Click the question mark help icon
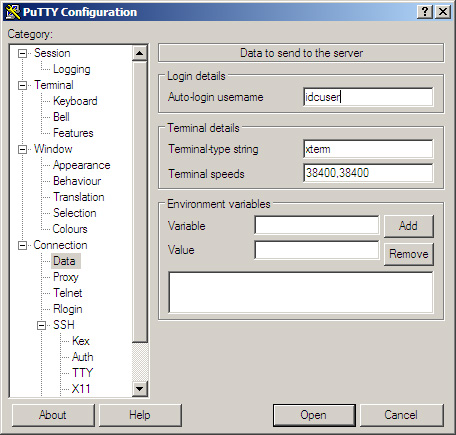456x435 pixels. (425, 12)
